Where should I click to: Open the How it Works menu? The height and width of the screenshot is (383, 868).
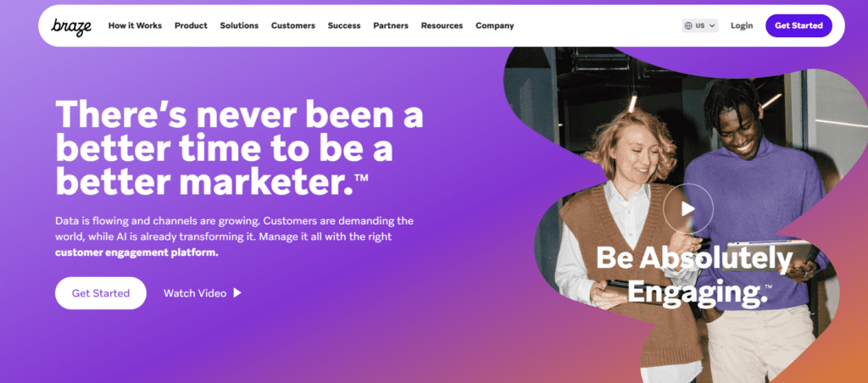(x=135, y=25)
